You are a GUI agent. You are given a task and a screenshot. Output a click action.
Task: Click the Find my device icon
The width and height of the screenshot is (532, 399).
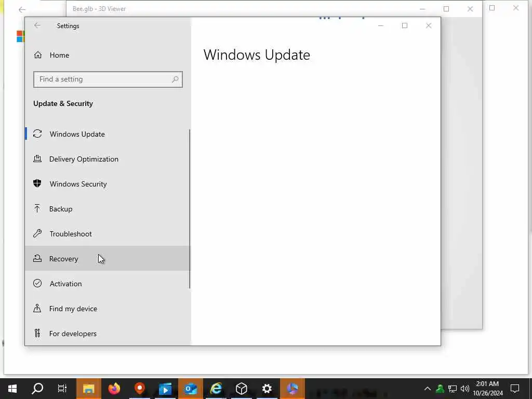[x=37, y=309]
